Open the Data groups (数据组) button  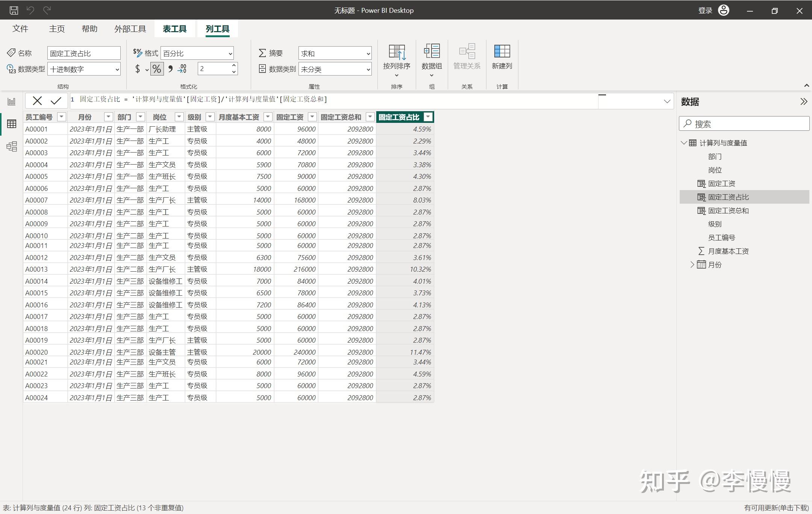point(432,60)
